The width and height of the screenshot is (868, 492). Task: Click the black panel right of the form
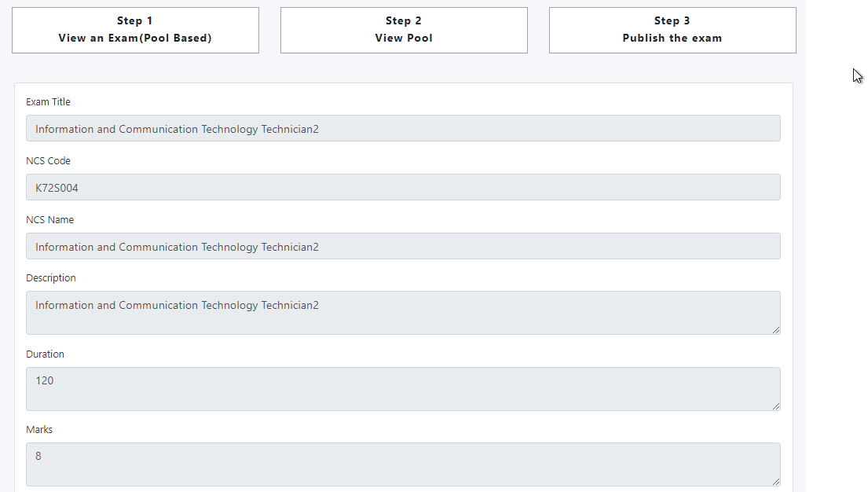(837, 275)
